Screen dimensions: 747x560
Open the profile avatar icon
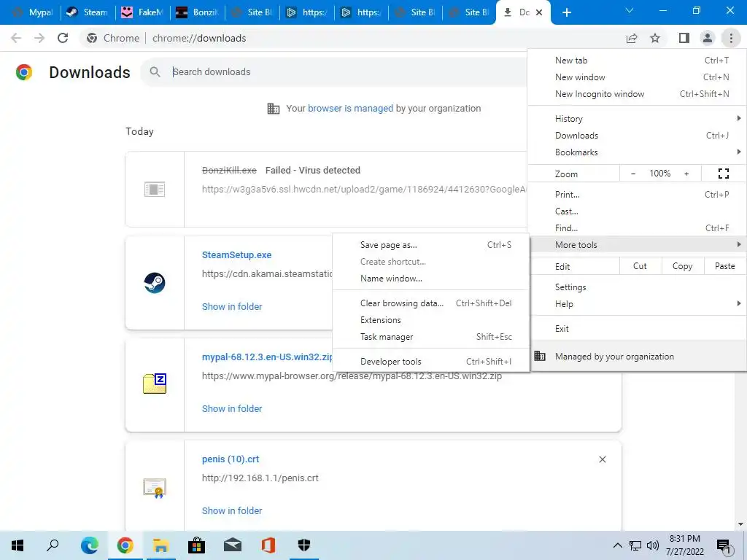(x=708, y=38)
